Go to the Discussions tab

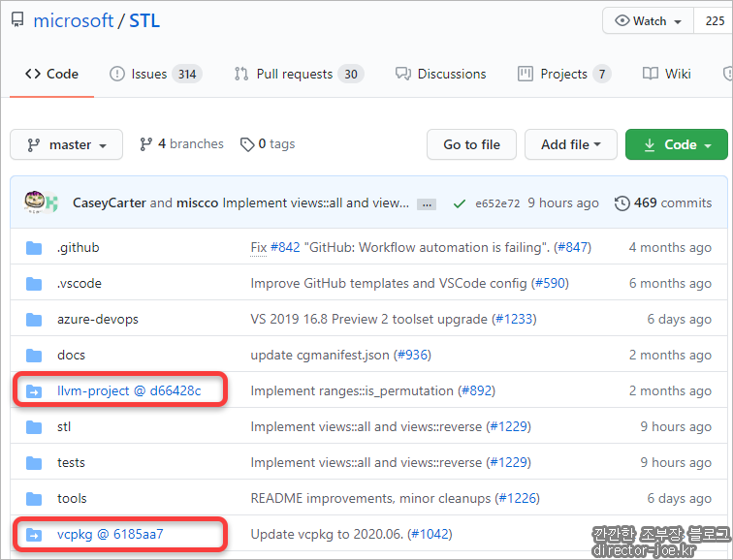click(440, 74)
